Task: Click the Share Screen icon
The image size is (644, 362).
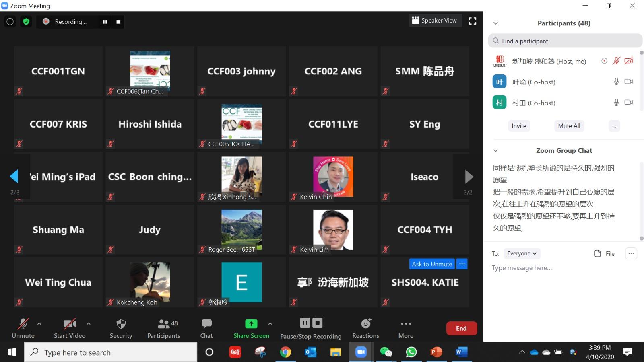Action: [251, 324]
